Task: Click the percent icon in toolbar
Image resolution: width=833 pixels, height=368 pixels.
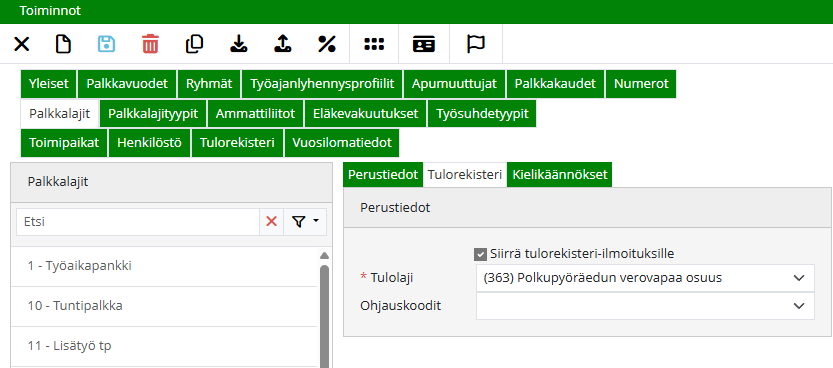Action: point(327,44)
